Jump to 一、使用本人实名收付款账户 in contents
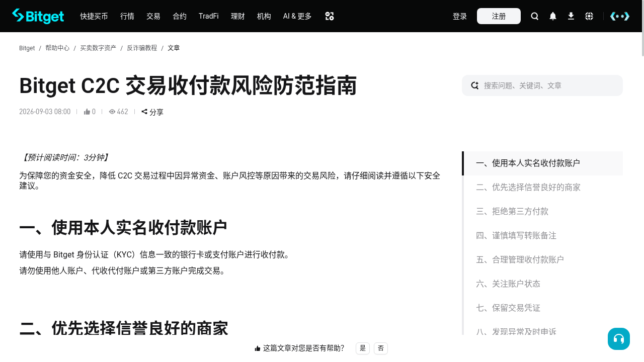The height and width of the screenshot is (362, 644). point(542,163)
